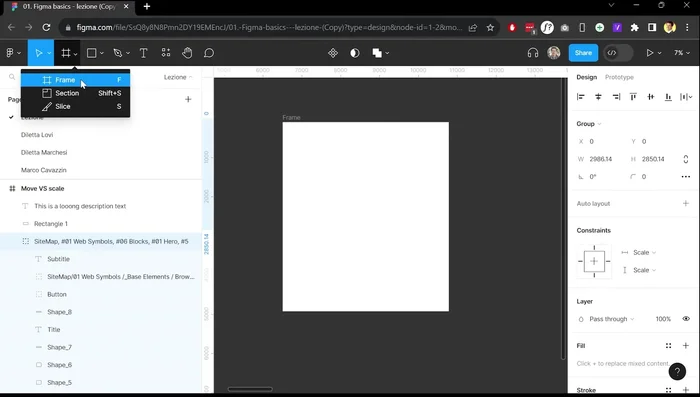Open the Group type dropdown
The height and width of the screenshot is (397, 700).
[x=589, y=124]
